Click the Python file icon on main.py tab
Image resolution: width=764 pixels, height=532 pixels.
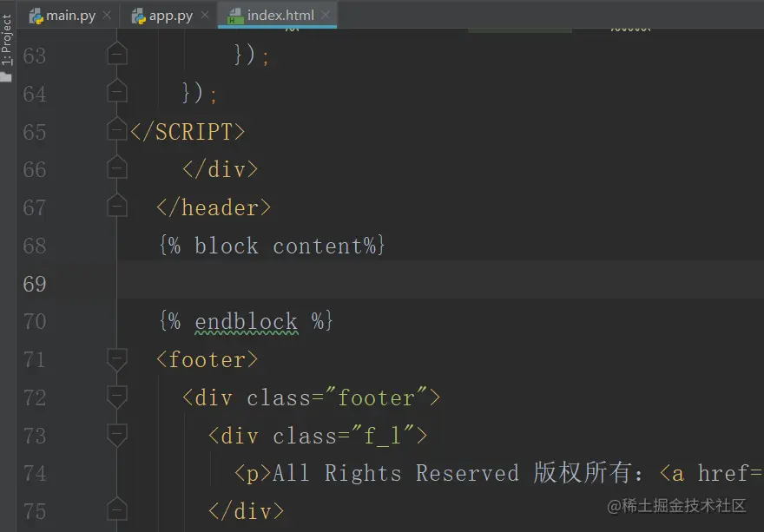(x=36, y=16)
